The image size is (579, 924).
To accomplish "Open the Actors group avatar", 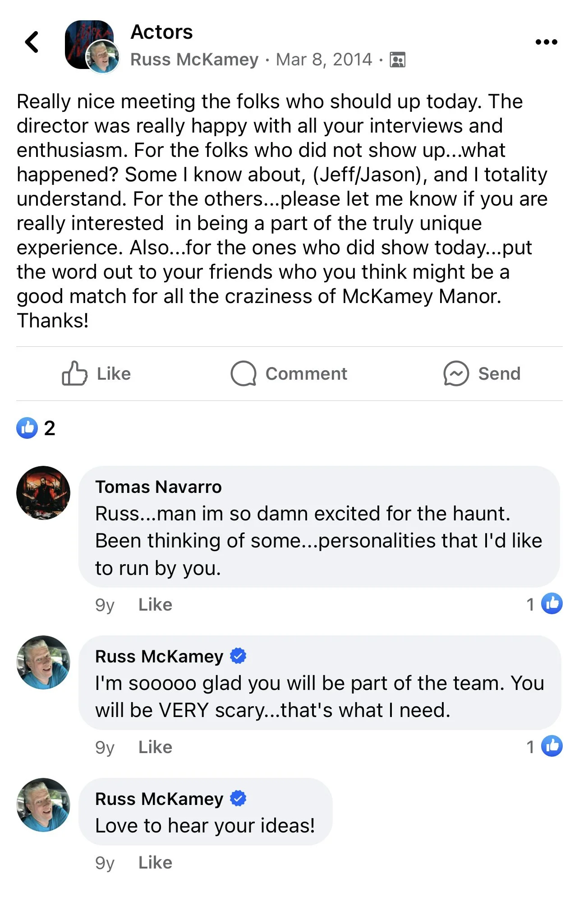I will [89, 44].
